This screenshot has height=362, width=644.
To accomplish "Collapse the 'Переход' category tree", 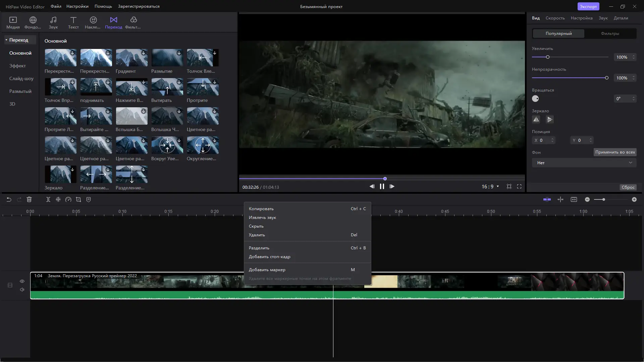I will click(x=6, y=40).
